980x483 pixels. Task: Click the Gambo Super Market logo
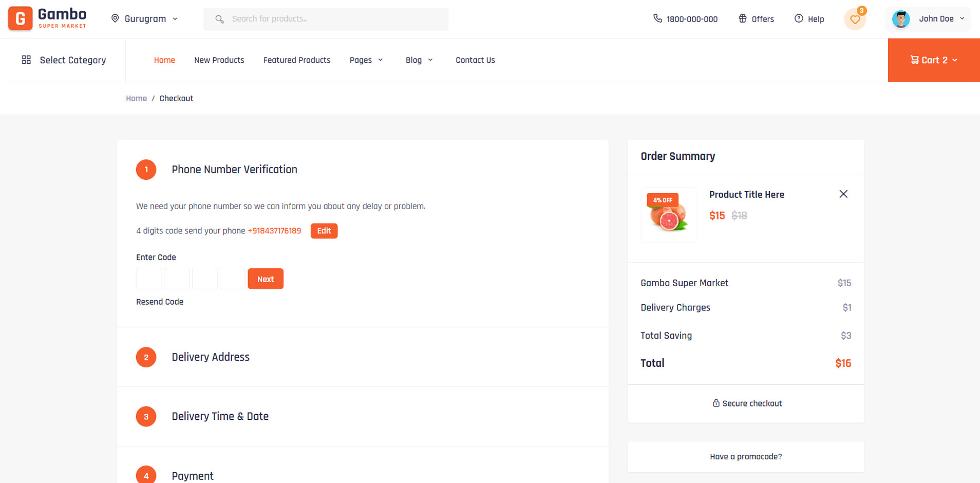pos(47,18)
